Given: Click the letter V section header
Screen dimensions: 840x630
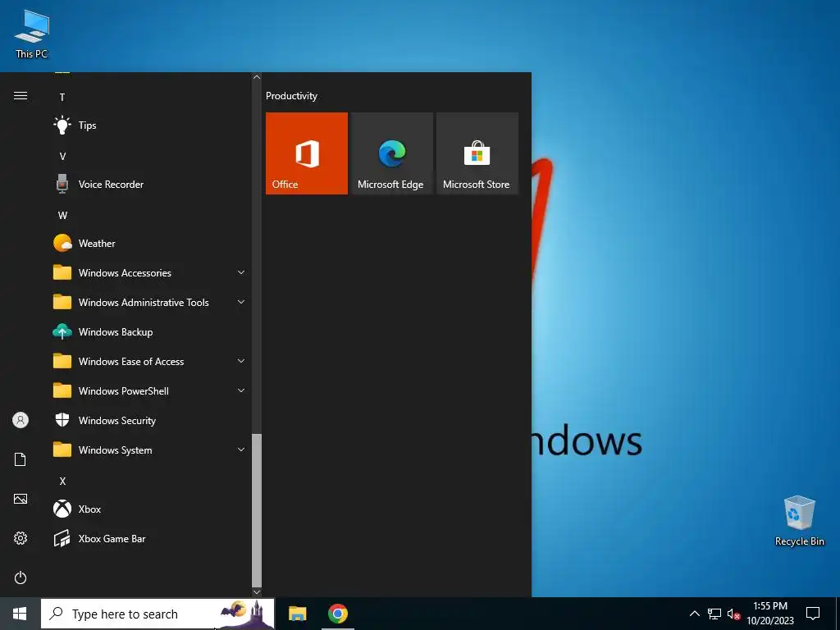Looking at the screenshot, I should tap(62, 157).
